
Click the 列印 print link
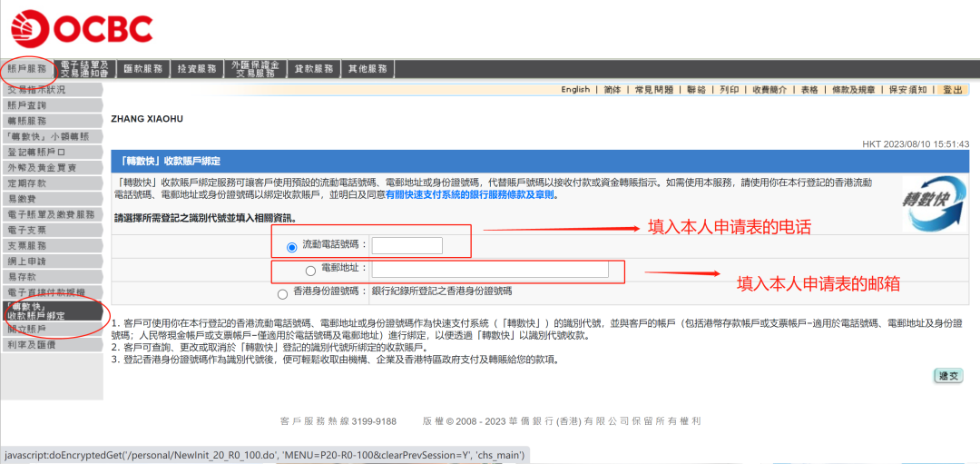tap(729, 89)
